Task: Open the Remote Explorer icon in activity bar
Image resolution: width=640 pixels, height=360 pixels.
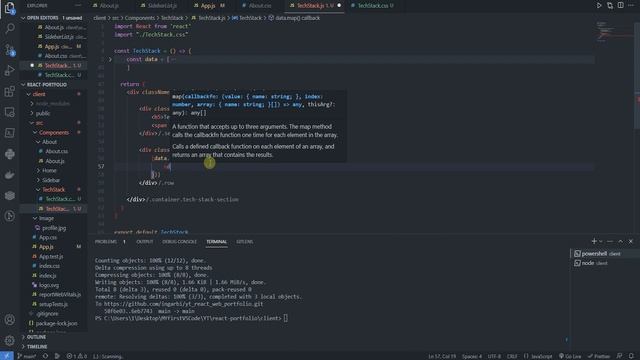Action: click(x=10, y=112)
